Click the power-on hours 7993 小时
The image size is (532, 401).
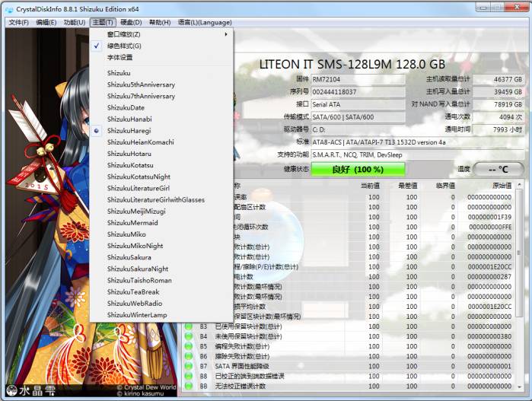point(498,129)
